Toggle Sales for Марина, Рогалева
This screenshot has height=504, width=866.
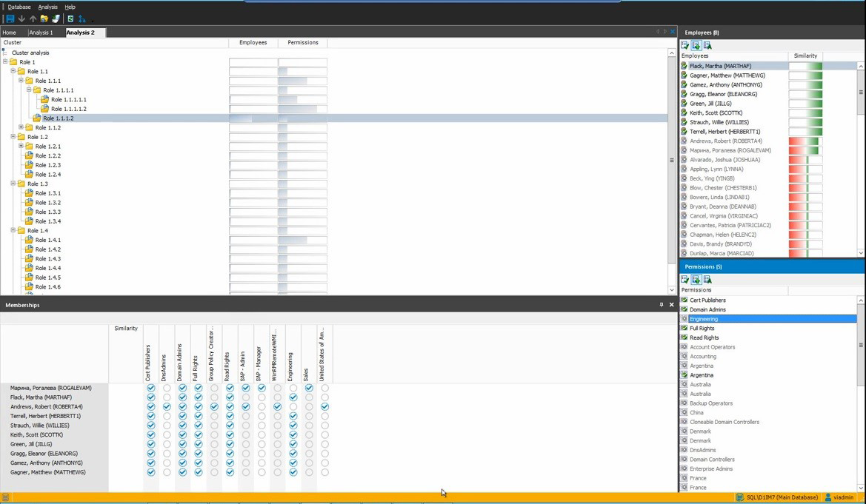pyautogui.click(x=310, y=388)
